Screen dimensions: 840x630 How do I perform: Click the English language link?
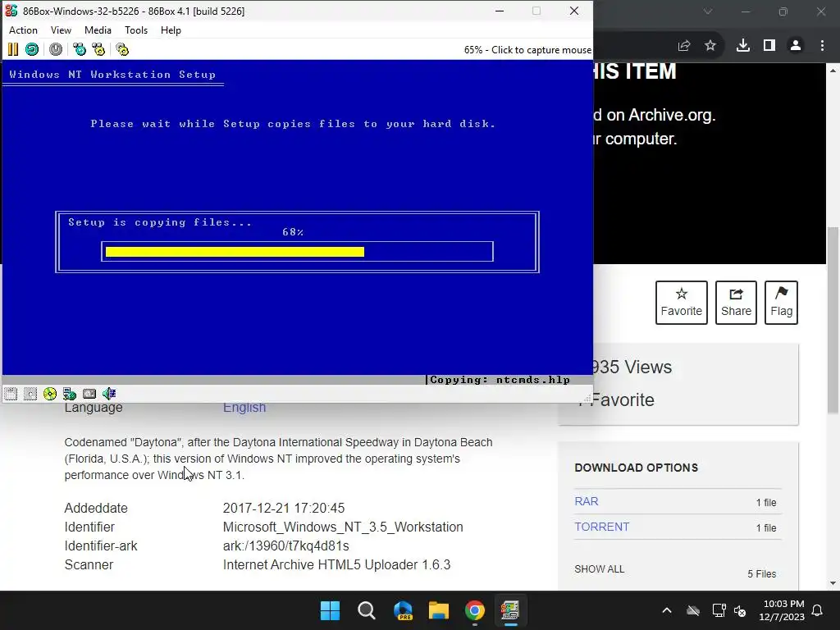pos(244,408)
